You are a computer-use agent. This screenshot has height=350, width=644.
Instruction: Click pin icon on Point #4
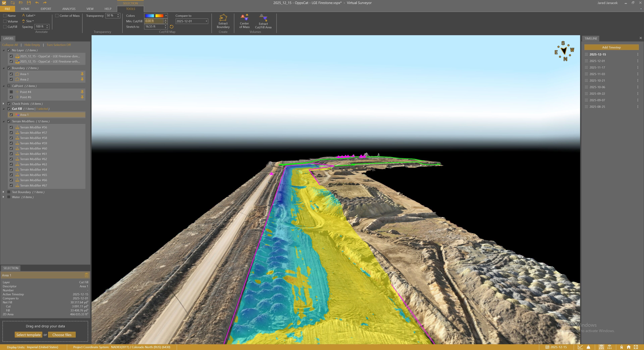[82, 92]
